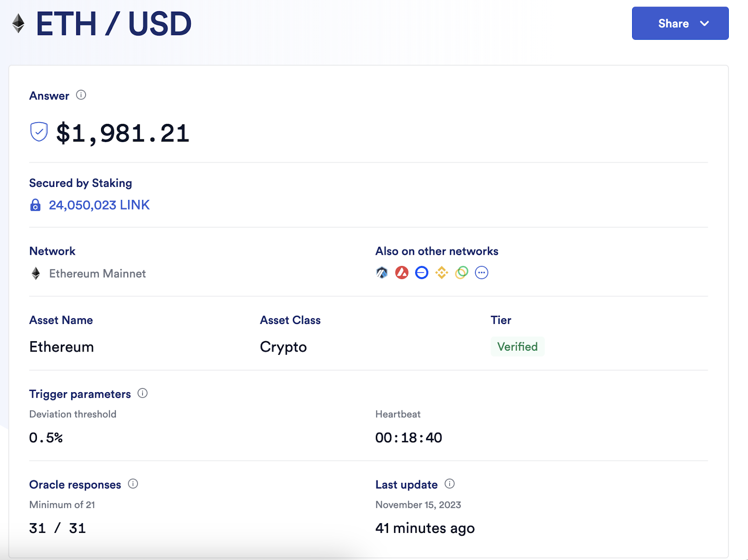Show info tooltip next to Answer

click(x=81, y=95)
